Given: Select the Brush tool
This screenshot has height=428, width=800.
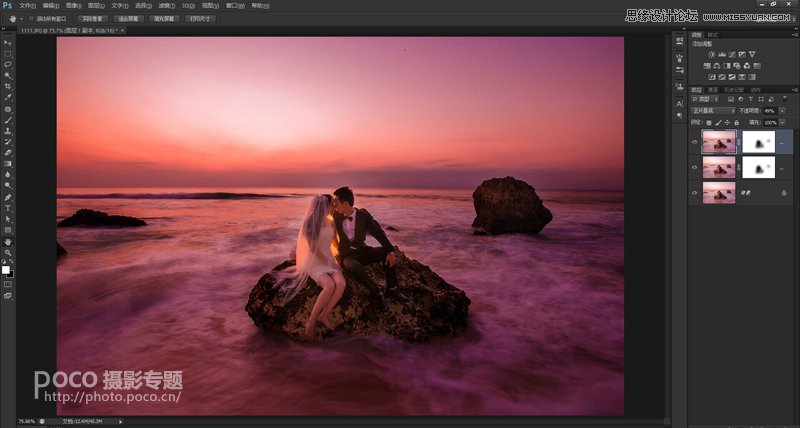Looking at the screenshot, I should (x=8, y=120).
